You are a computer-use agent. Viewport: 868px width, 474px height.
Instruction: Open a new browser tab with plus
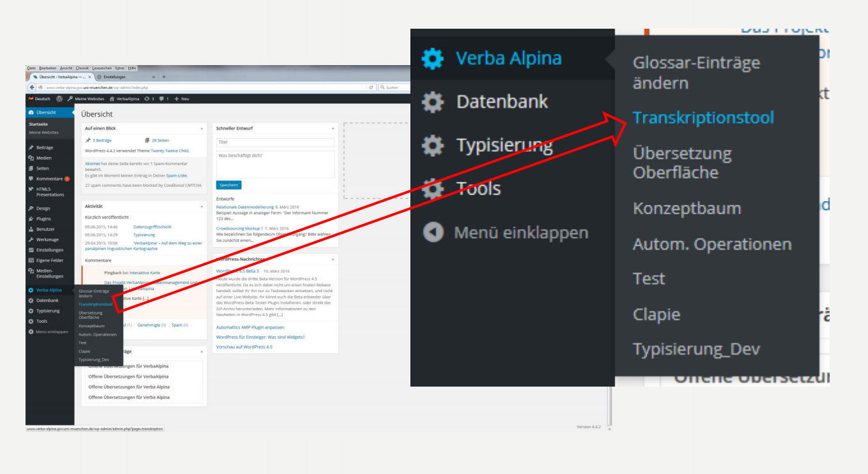164,77
